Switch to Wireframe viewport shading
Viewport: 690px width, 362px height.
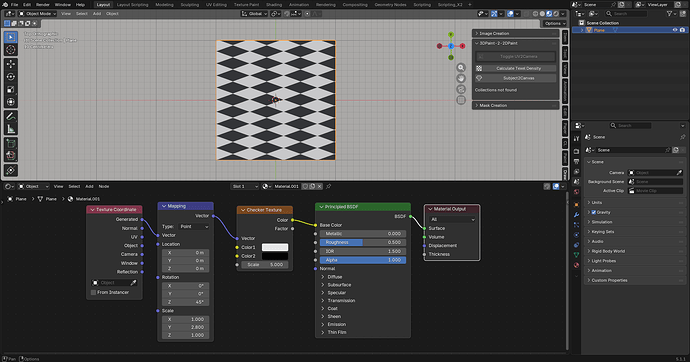pyautogui.click(x=536, y=14)
